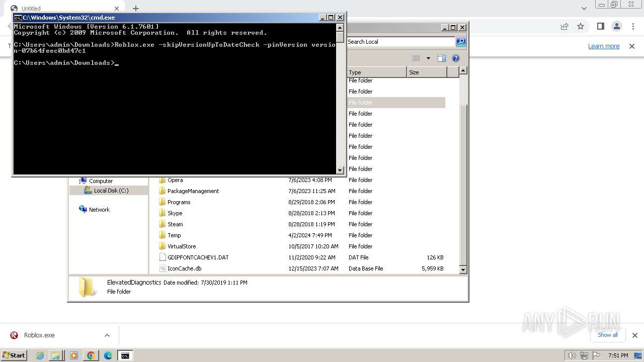Screen dimensions: 644x362
Task: Click the ElevatedDiagnostics folder thumbnail
Action: point(88,287)
